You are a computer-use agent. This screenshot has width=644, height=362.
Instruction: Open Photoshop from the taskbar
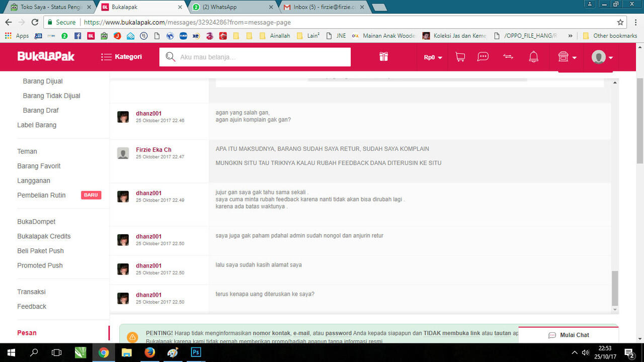(x=196, y=352)
